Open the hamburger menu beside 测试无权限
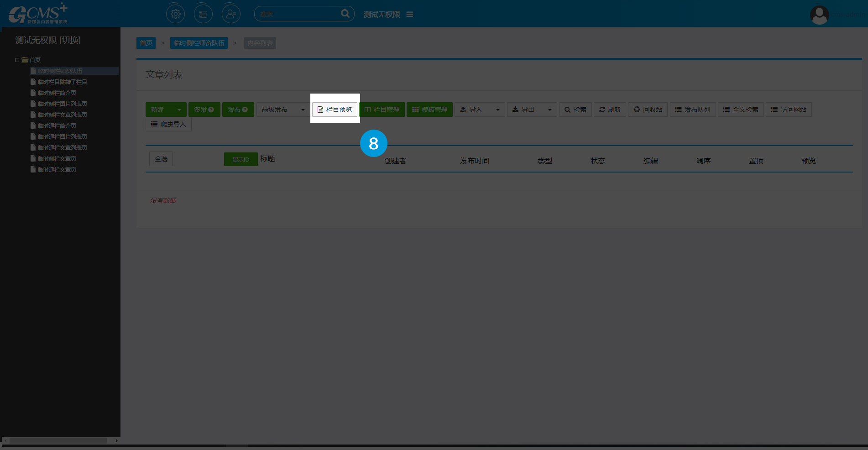Screen dimensions: 868x450 point(410,15)
